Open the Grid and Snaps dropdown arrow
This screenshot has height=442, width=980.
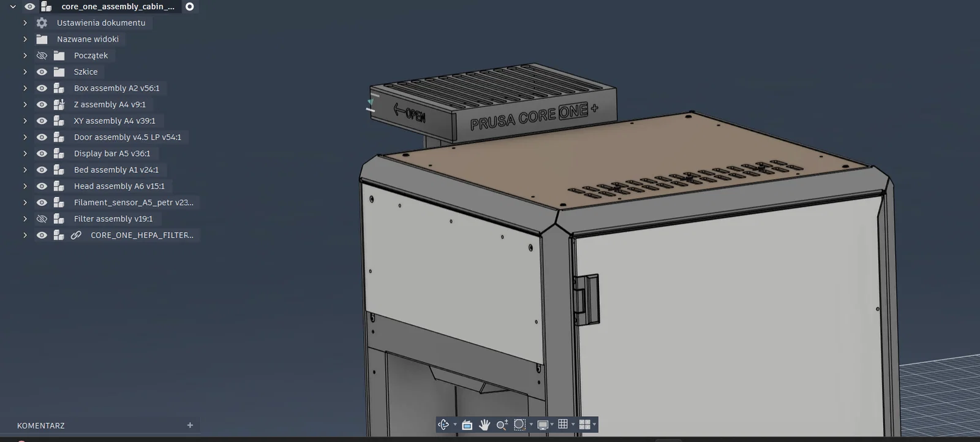tap(573, 425)
